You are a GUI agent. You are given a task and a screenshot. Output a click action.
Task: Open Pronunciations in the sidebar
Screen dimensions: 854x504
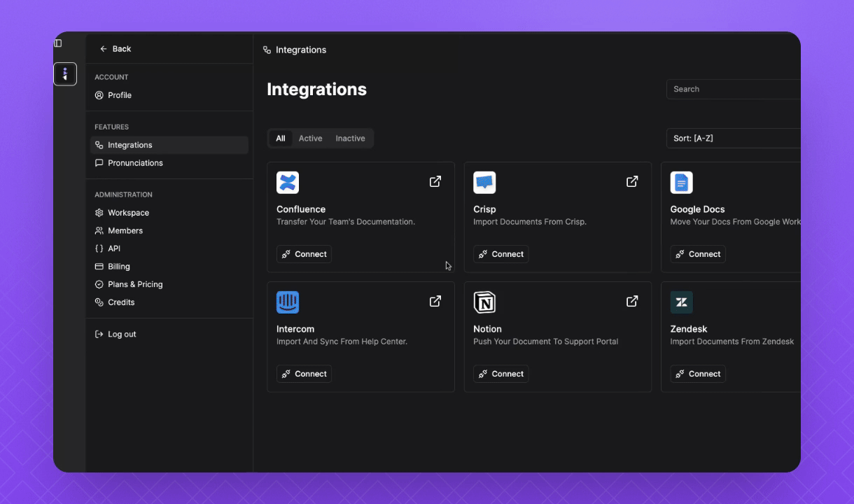click(x=169, y=163)
